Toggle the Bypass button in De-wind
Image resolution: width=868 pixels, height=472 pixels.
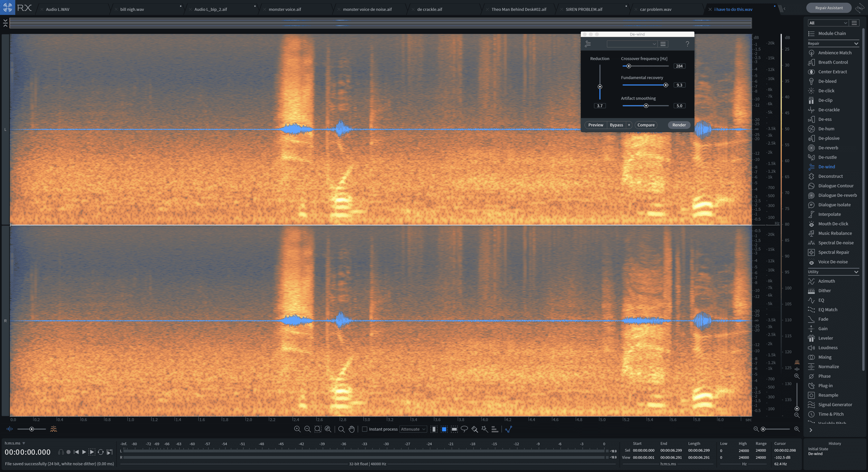click(x=616, y=125)
